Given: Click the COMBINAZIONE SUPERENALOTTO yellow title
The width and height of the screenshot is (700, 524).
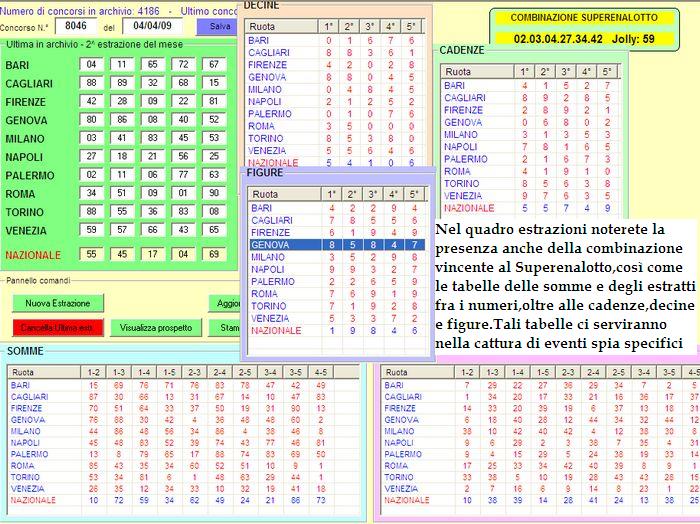Looking at the screenshot, I should (584, 18).
